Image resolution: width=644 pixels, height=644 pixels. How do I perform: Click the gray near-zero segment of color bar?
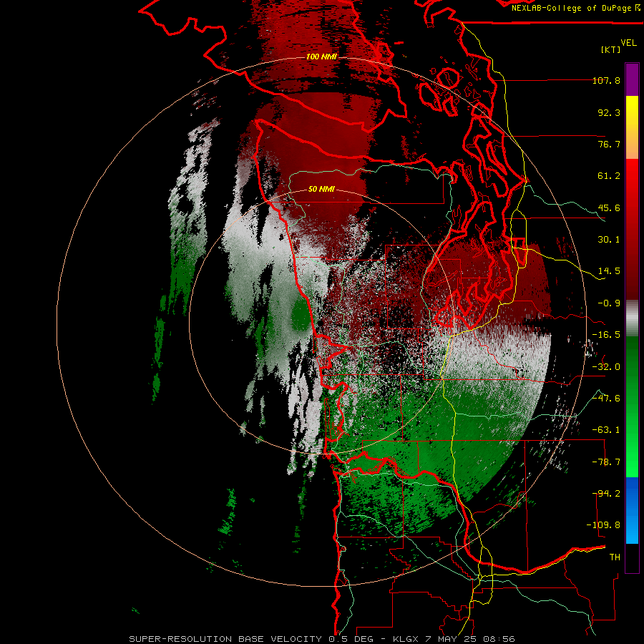click(x=632, y=318)
